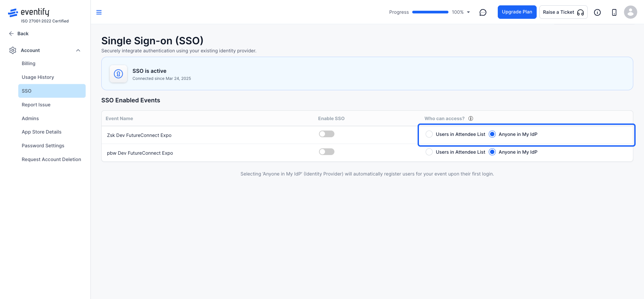Click the Upgrade Plan button
The image size is (644, 299).
coord(517,12)
